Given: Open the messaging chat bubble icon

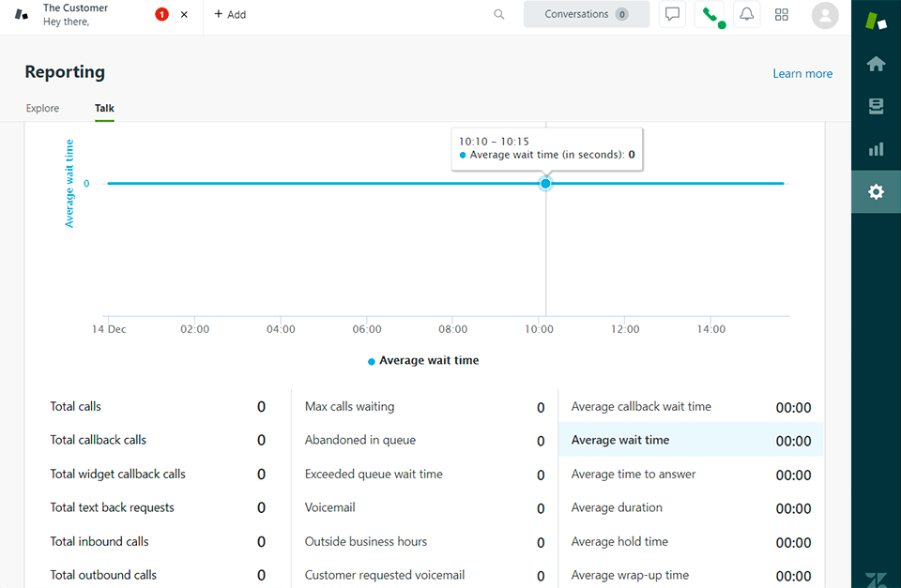Looking at the screenshot, I should (x=672, y=14).
